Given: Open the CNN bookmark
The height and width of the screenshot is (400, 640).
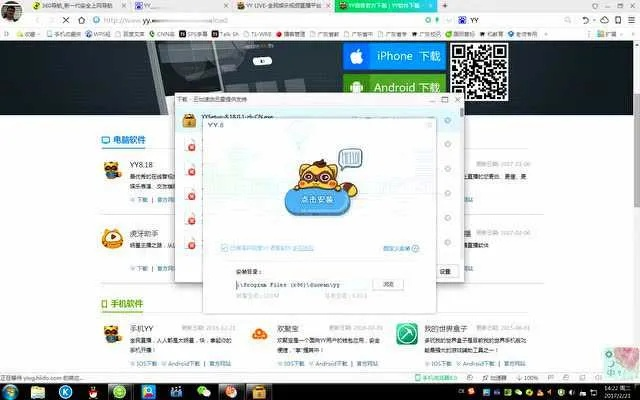Looking at the screenshot, I should tap(162, 34).
